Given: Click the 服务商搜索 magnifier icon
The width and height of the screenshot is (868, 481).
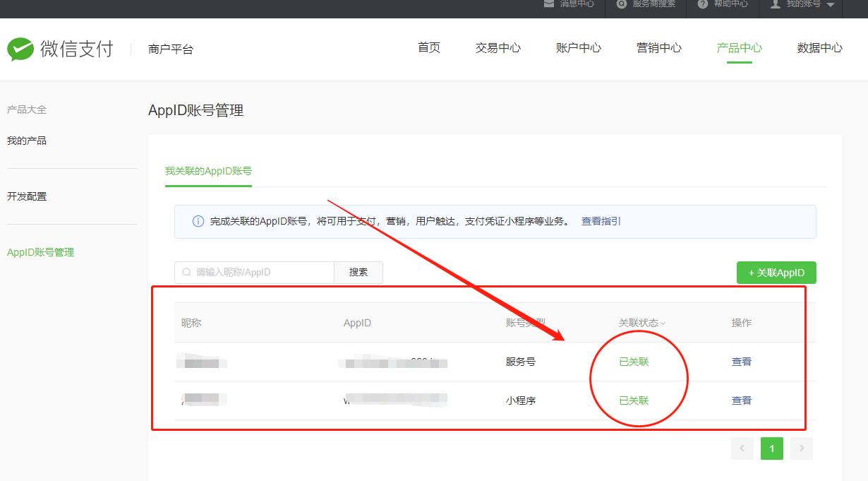Looking at the screenshot, I should 622,4.
